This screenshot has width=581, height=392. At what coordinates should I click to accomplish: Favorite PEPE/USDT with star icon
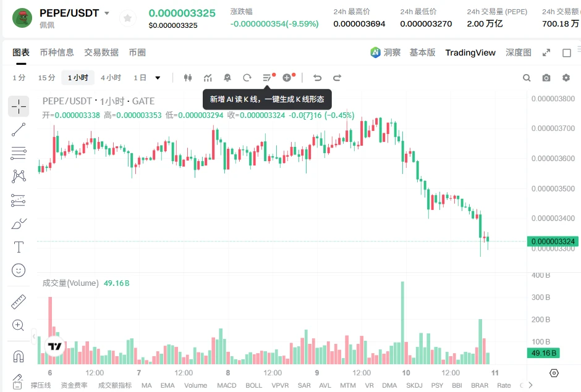(127, 18)
